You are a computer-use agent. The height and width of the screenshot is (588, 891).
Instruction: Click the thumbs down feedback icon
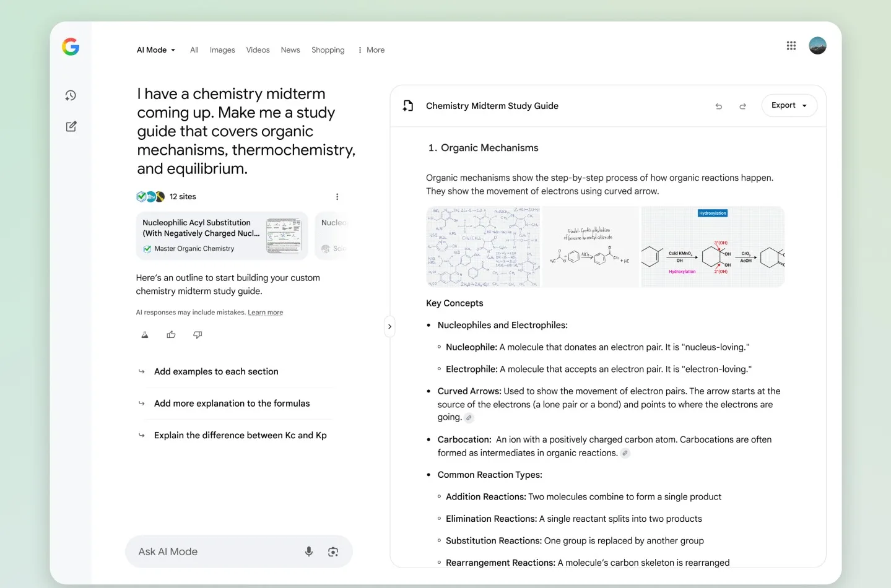click(x=198, y=335)
